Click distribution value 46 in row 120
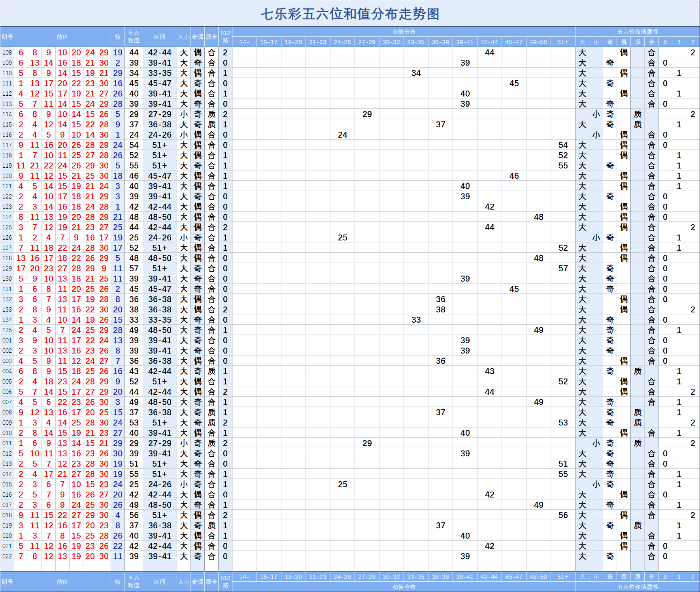The width and height of the screenshot is (700, 592). pos(514,176)
